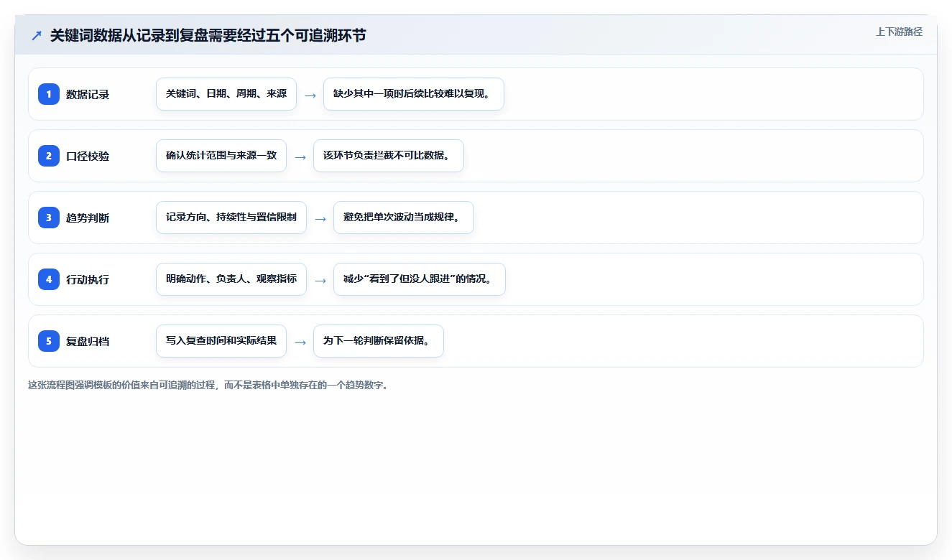952x560 pixels.
Task: Click the arrow in the 趋势判断 row
Action: [320, 218]
